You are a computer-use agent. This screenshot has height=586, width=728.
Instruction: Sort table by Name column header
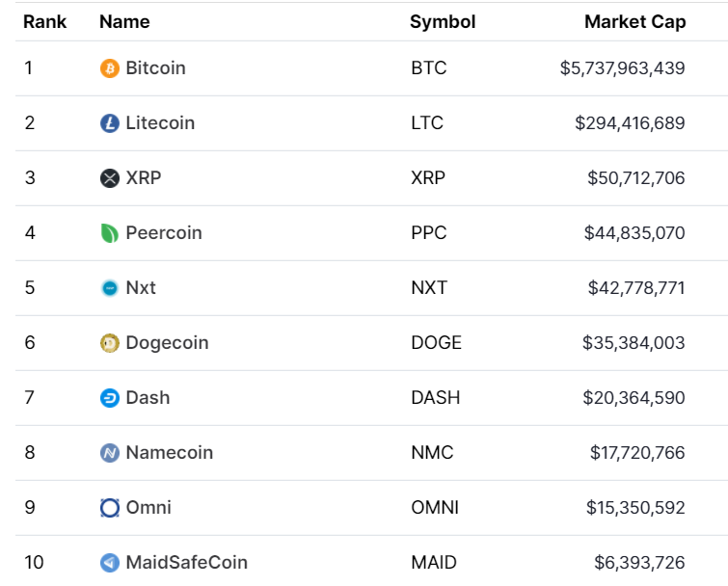[x=125, y=22]
